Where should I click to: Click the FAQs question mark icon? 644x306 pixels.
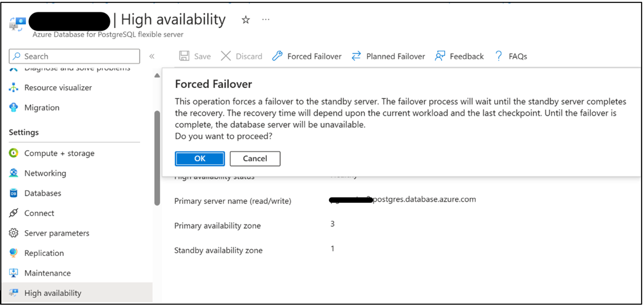tap(498, 56)
